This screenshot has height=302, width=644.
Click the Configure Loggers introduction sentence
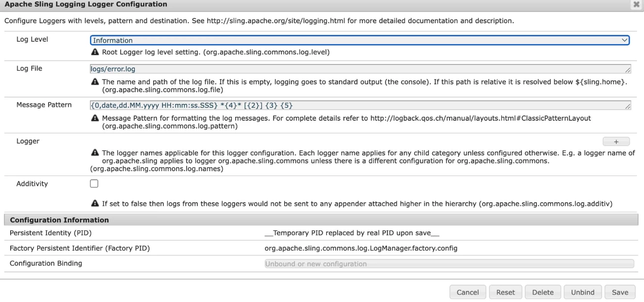pos(259,21)
